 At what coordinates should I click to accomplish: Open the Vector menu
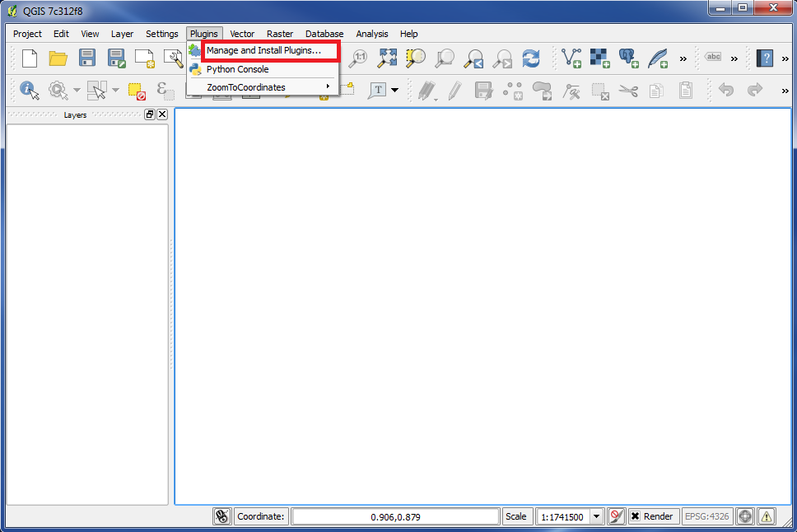point(242,34)
